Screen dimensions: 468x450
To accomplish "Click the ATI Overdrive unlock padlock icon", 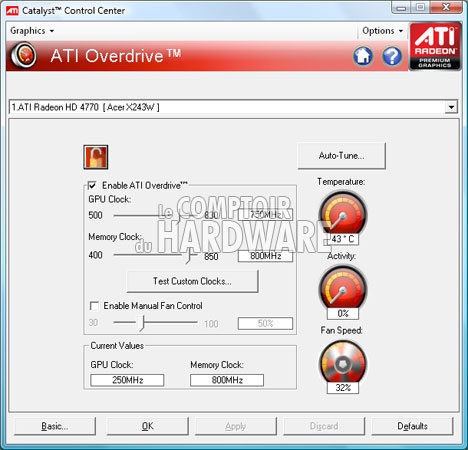I will pos(96,157).
